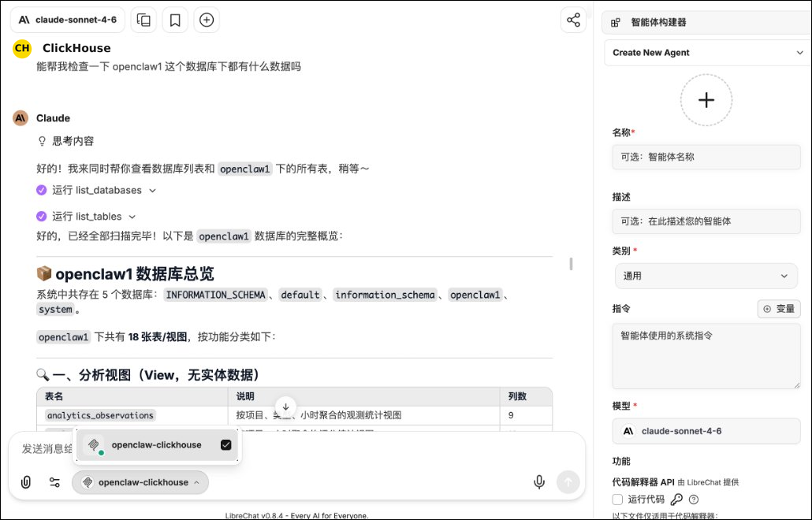The image size is (812, 520).
Task: Click the bookmark icon in the top toolbar
Action: click(x=174, y=20)
